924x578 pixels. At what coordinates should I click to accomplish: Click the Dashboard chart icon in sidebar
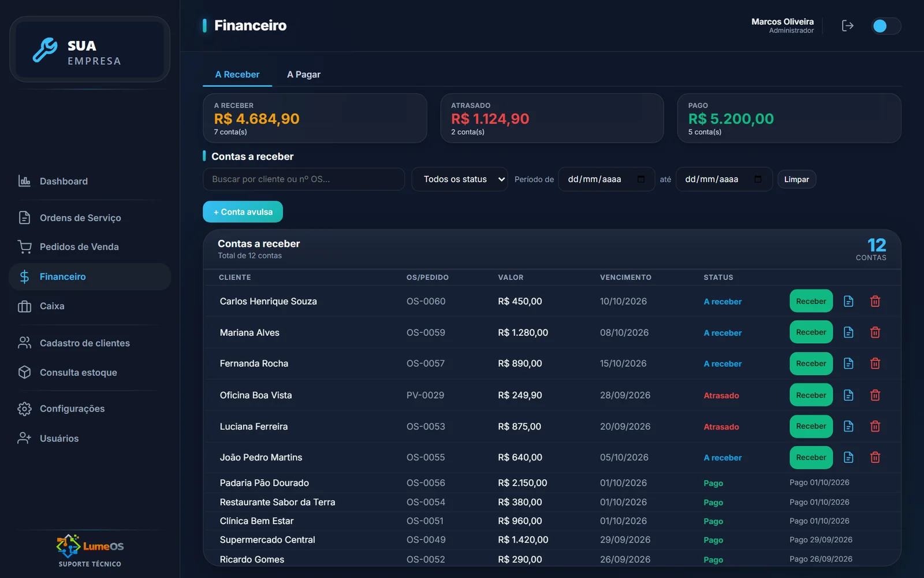pyautogui.click(x=24, y=181)
